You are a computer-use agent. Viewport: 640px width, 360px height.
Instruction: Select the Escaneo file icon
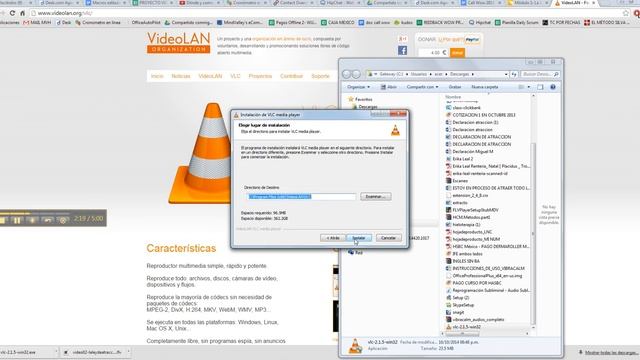(x=448, y=181)
